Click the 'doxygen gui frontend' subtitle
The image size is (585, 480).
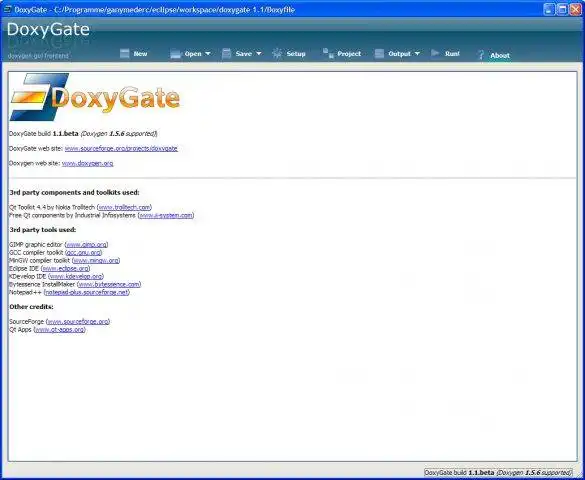coord(38,56)
